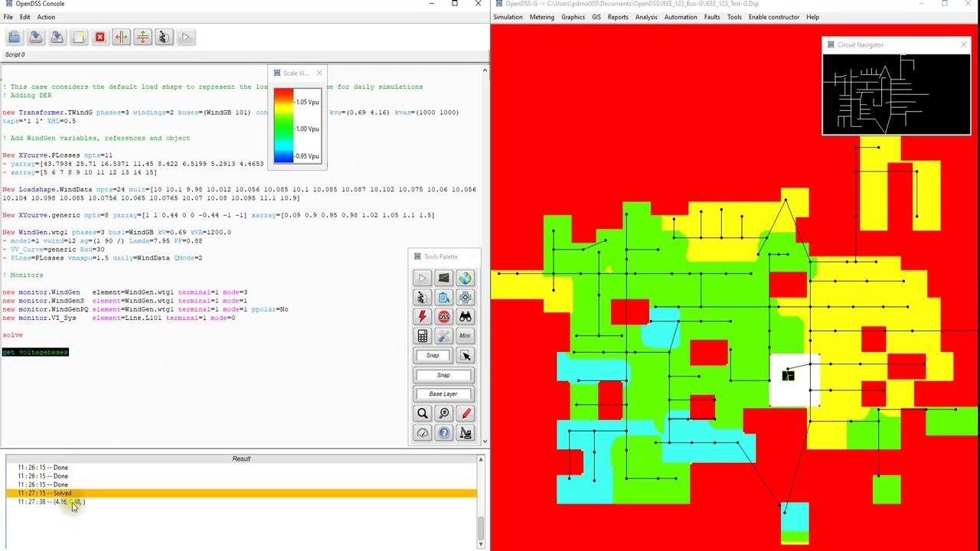Open the File menu in OpenDSS Console
Viewport: 980px width, 551px height.
point(8,17)
